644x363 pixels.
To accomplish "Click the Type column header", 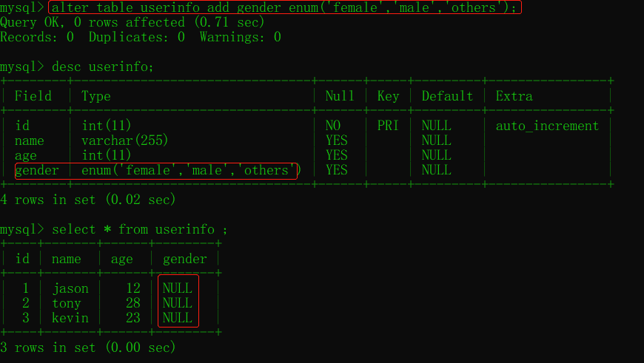I will click(96, 96).
